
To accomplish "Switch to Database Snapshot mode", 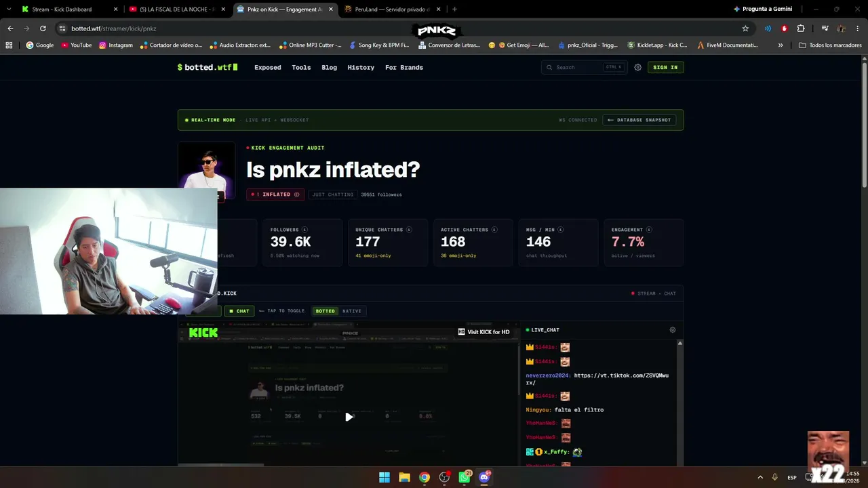I will 639,120.
